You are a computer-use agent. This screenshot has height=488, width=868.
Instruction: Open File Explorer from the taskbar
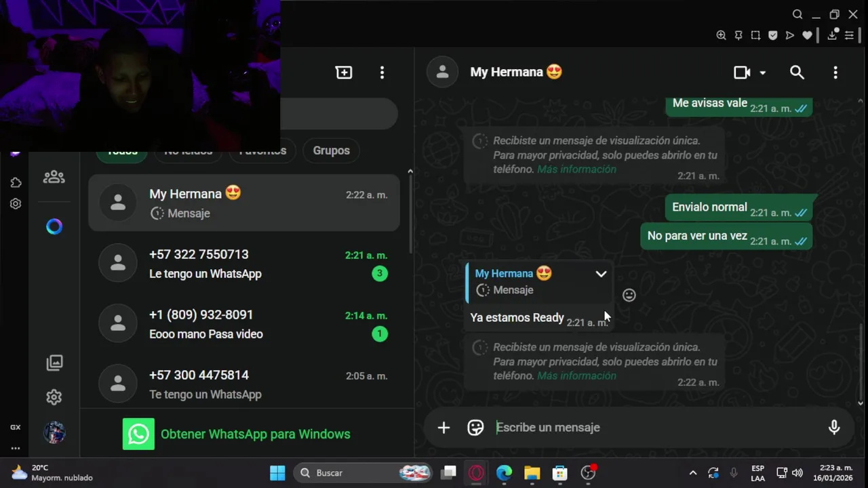pyautogui.click(x=532, y=473)
